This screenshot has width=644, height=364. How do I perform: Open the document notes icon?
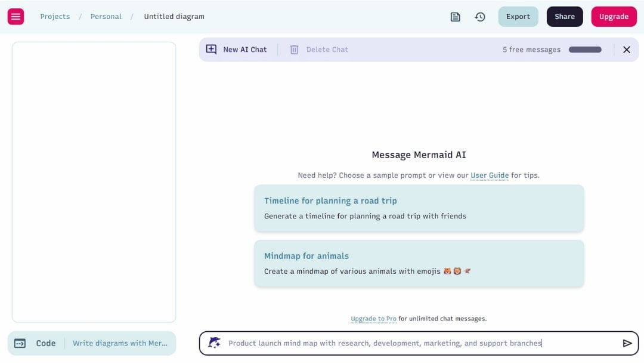[455, 17]
